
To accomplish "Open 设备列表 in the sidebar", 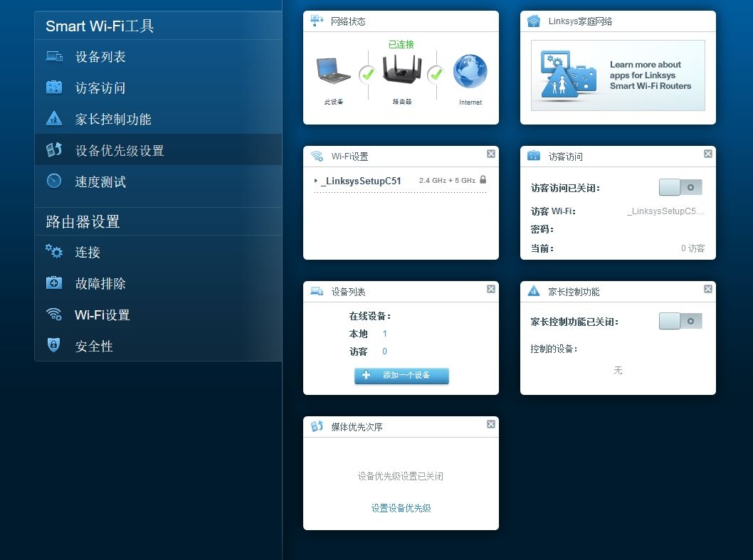I will click(158, 57).
